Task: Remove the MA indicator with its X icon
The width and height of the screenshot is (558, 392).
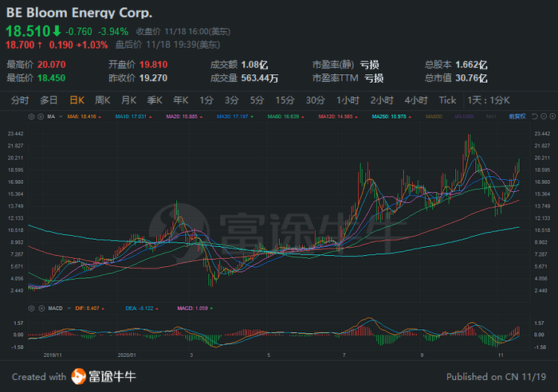Action: point(41,116)
